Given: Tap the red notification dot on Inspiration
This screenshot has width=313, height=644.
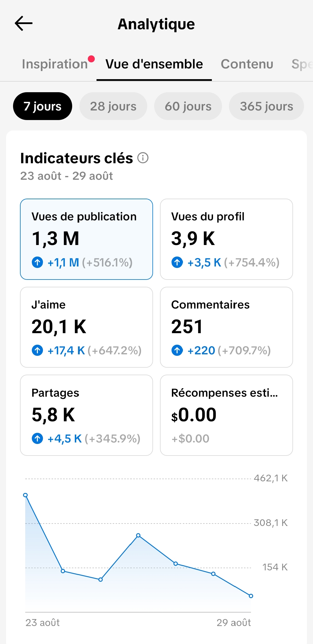Looking at the screenshot, I should (91, 59).
